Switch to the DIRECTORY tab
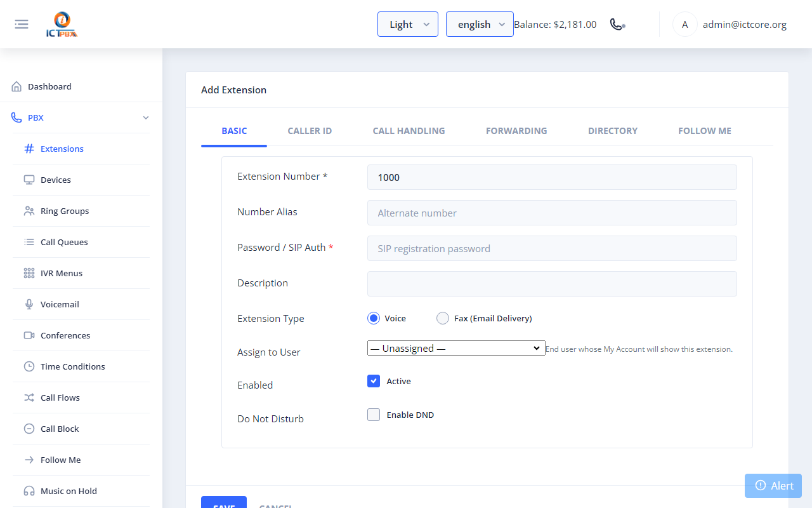This screenshot has width=812, height=508. click(613, 131)
